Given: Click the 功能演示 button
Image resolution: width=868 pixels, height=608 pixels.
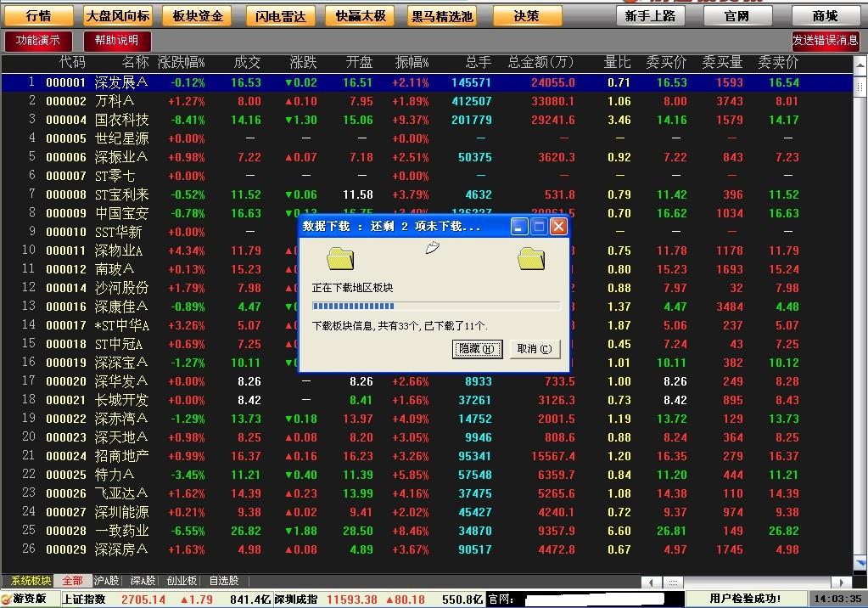Looking at the screenshot, I should coord(38,41).
